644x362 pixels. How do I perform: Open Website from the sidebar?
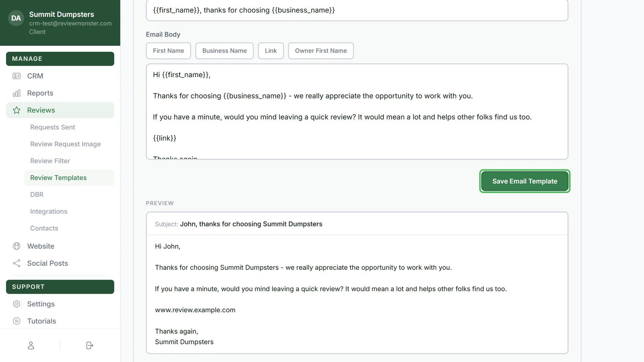60,246
